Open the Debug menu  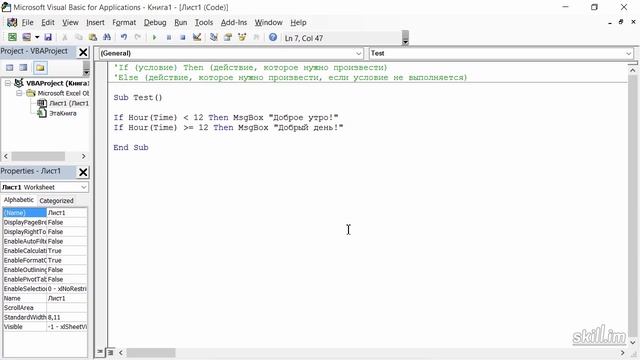coord(155,22)
